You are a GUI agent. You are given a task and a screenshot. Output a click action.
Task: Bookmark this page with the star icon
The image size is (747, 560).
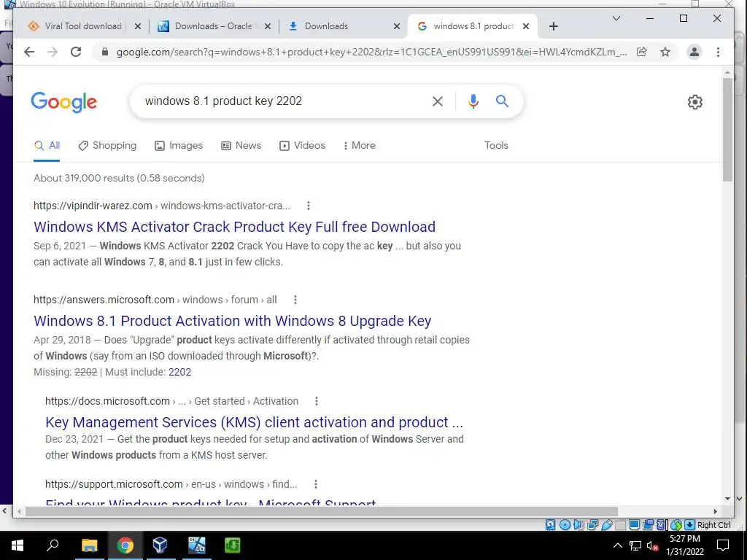[x=665, y=52]
